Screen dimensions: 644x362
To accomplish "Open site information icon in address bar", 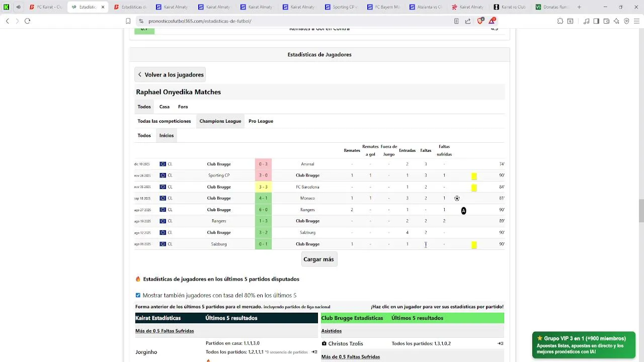I will pos(141,21).
